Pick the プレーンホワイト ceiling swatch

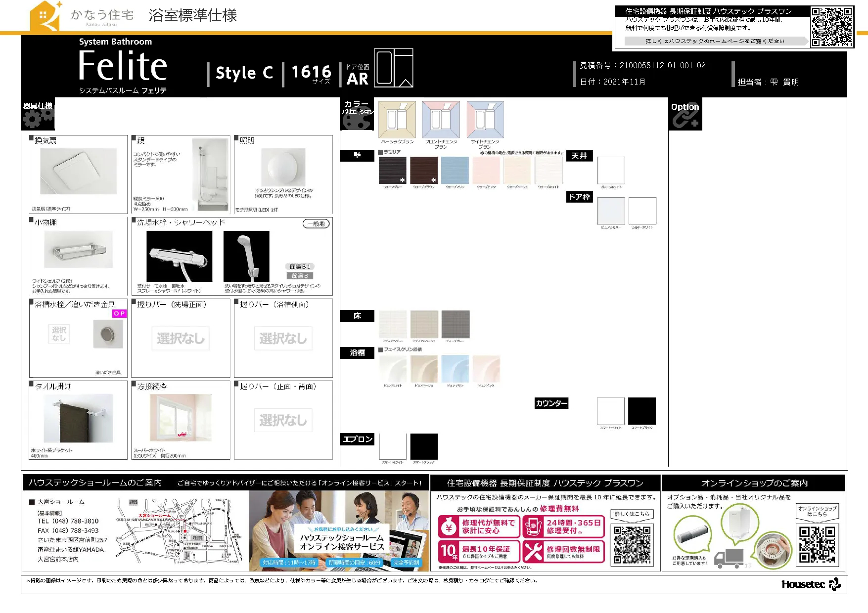coord(611,171)
